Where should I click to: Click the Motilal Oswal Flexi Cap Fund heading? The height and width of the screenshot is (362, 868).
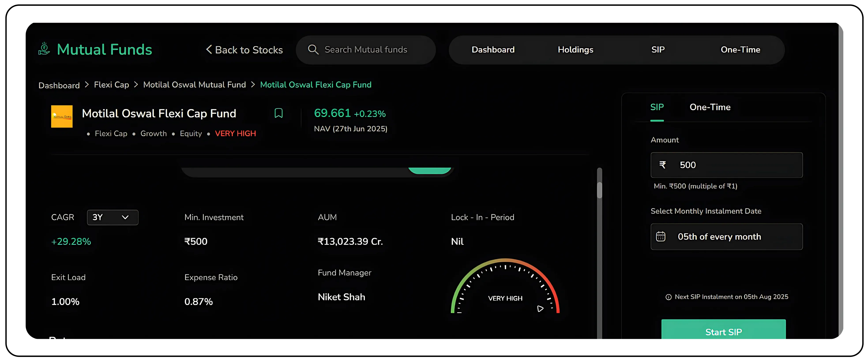(x=159, y=114)
